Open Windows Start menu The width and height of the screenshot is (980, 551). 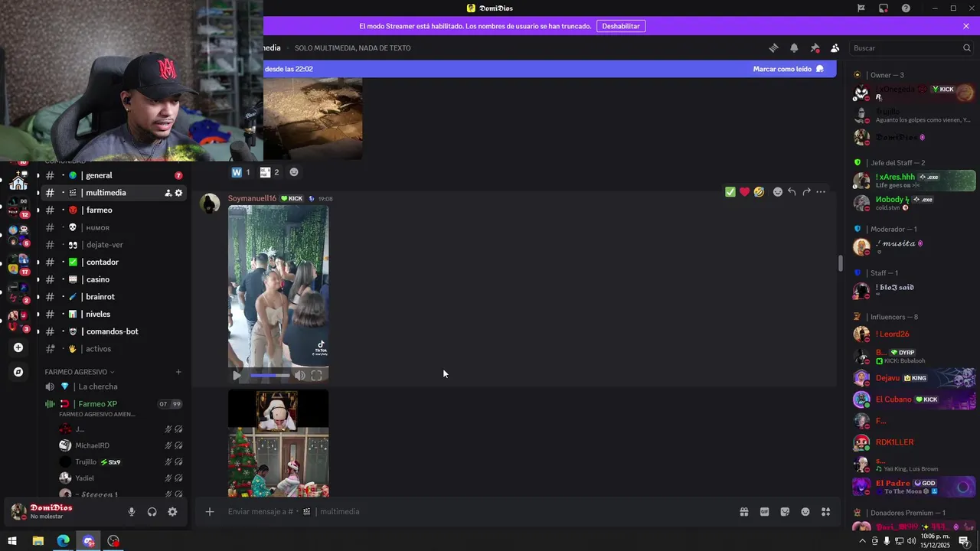pos(12,541)
